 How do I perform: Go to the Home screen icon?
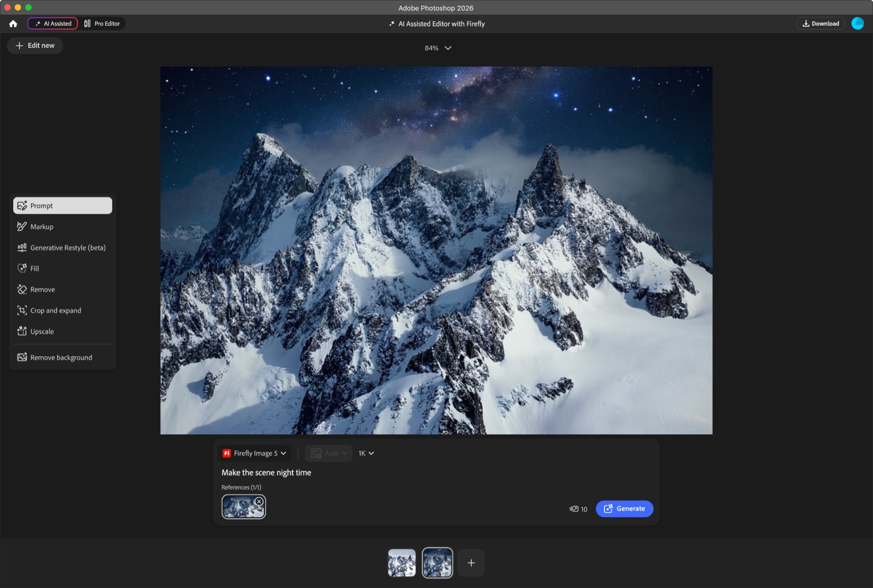tap(13, 23)
